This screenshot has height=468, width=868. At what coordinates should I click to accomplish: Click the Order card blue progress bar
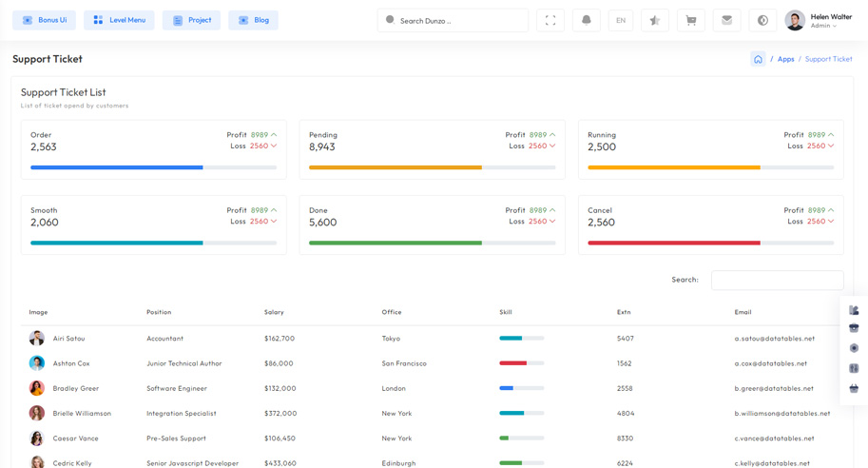[x=117, y=167]
